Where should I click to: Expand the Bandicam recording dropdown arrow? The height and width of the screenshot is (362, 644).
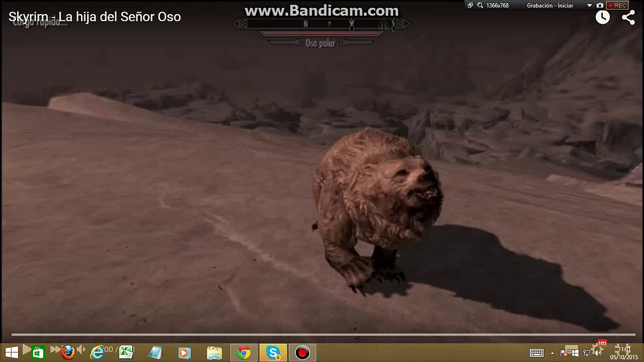click(x=590, y=5)
